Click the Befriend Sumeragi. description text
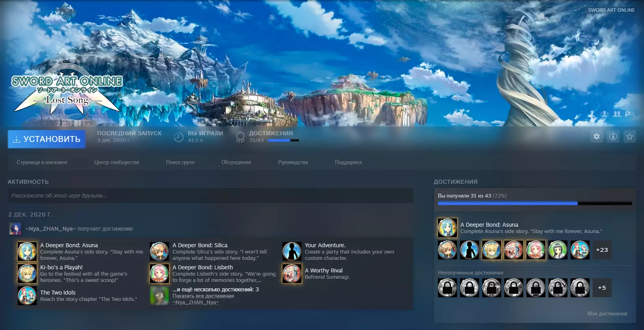Viewport: 644px width, 330px height. [327, 277]
